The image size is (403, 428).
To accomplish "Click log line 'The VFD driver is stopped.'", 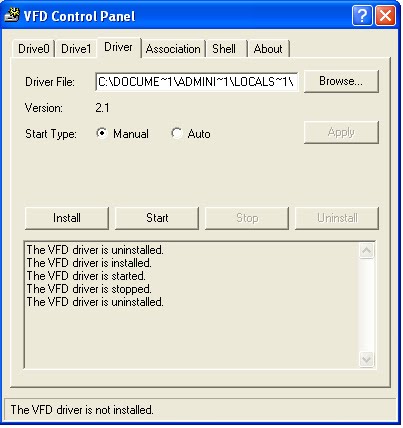I will [89, 289].
